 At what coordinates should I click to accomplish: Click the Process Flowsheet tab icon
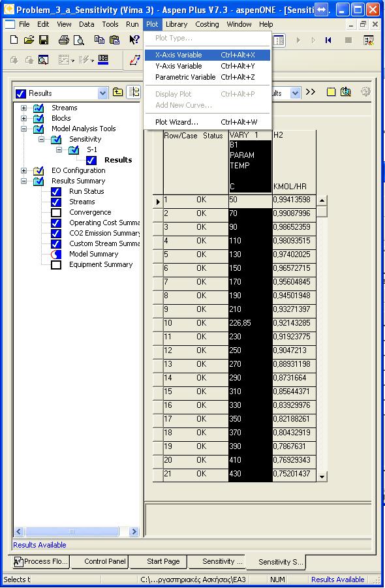click(x=18, y=562)
